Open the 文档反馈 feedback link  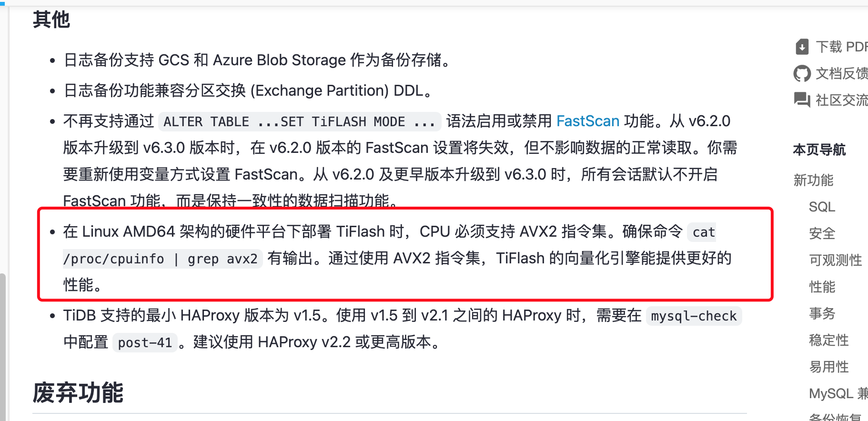(841, 73)
